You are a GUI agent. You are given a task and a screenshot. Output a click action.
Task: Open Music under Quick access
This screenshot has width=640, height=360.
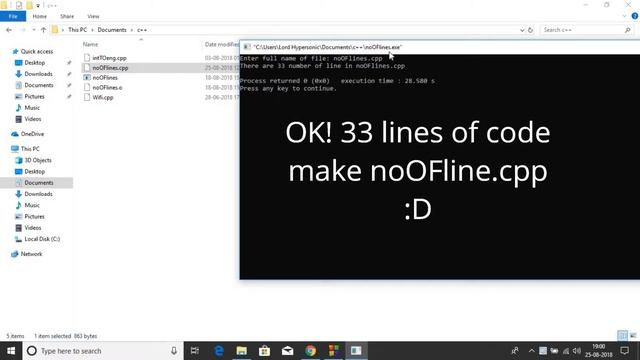(32, 108)
